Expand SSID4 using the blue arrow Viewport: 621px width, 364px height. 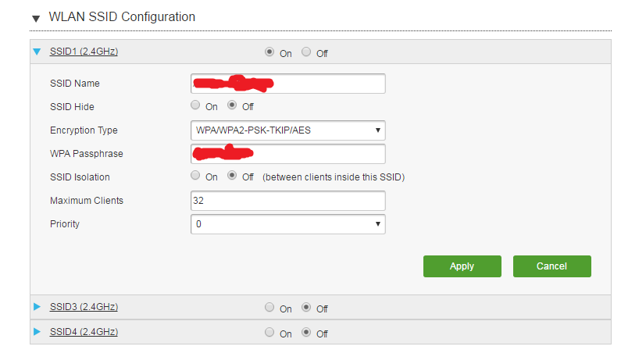[x=37, y=331]
